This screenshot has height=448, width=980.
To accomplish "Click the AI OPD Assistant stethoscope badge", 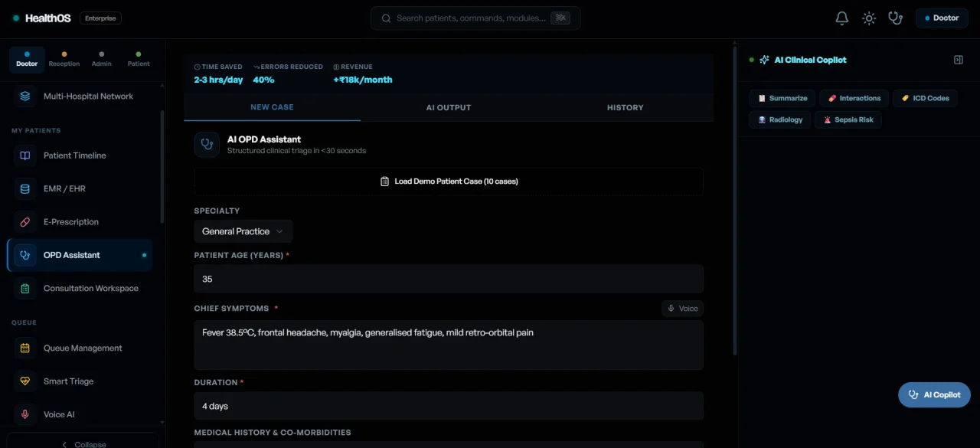I will click(207, 145).
